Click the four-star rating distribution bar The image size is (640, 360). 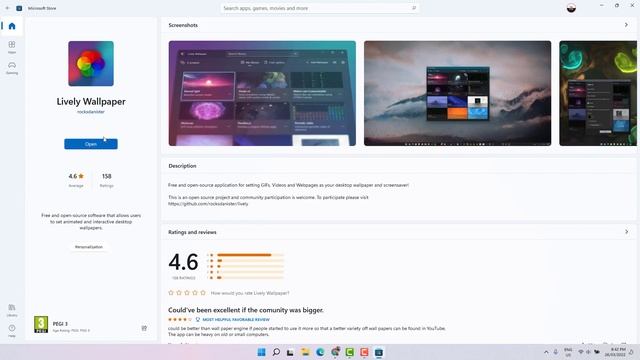point(250,260)
